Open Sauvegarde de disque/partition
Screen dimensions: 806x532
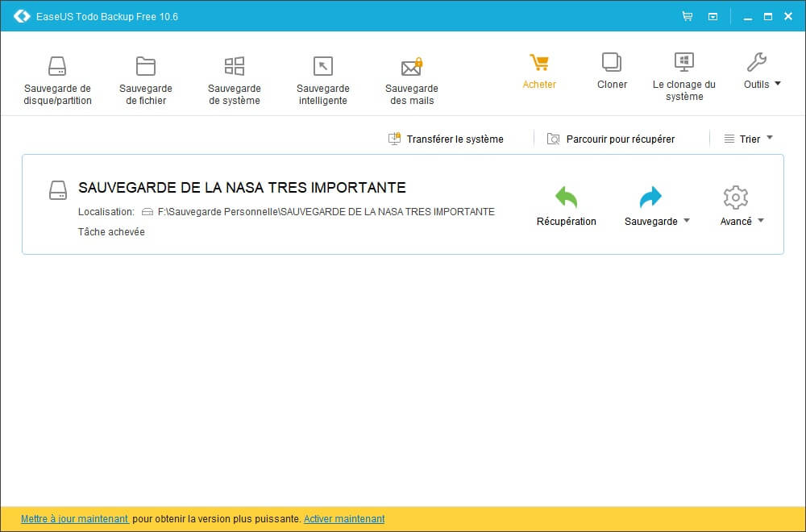coord(57,80)
